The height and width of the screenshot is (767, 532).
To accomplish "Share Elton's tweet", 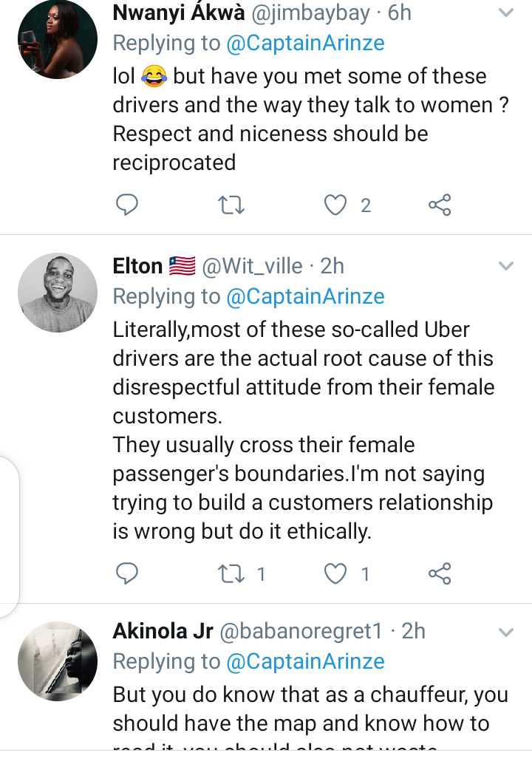I will coord(440,574).
